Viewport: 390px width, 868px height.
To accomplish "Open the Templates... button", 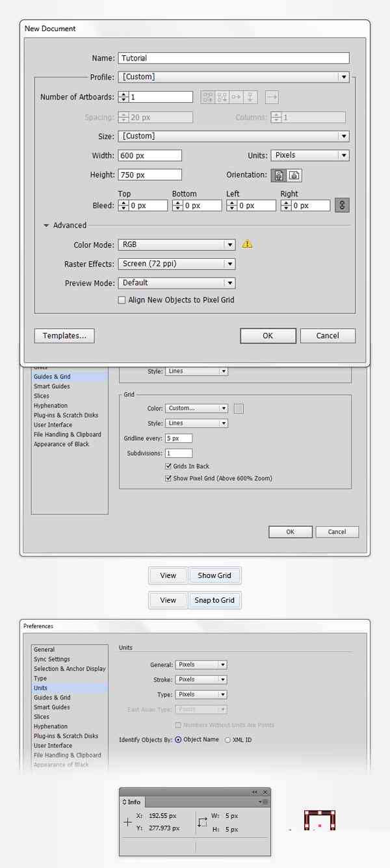I will pos(64,335).
